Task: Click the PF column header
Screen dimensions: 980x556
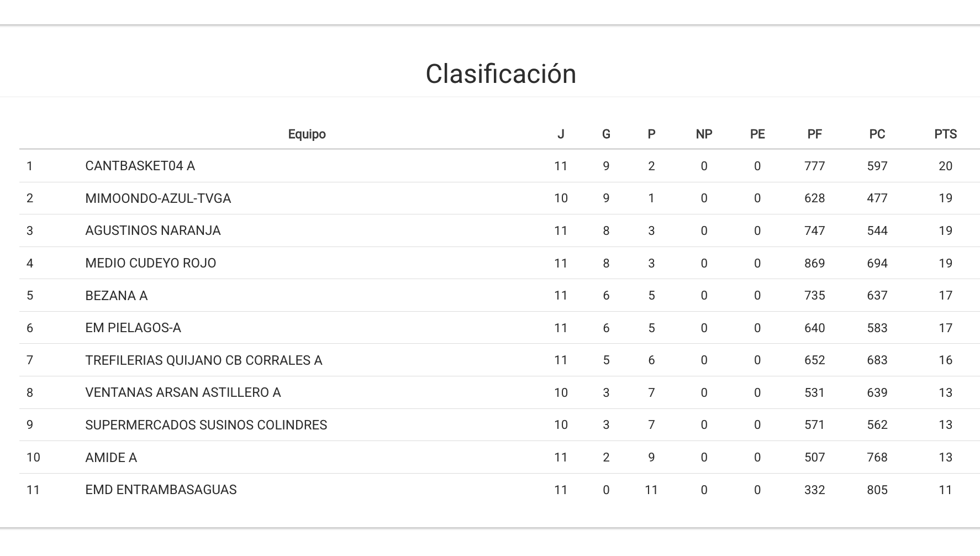Action: point(814,134)
